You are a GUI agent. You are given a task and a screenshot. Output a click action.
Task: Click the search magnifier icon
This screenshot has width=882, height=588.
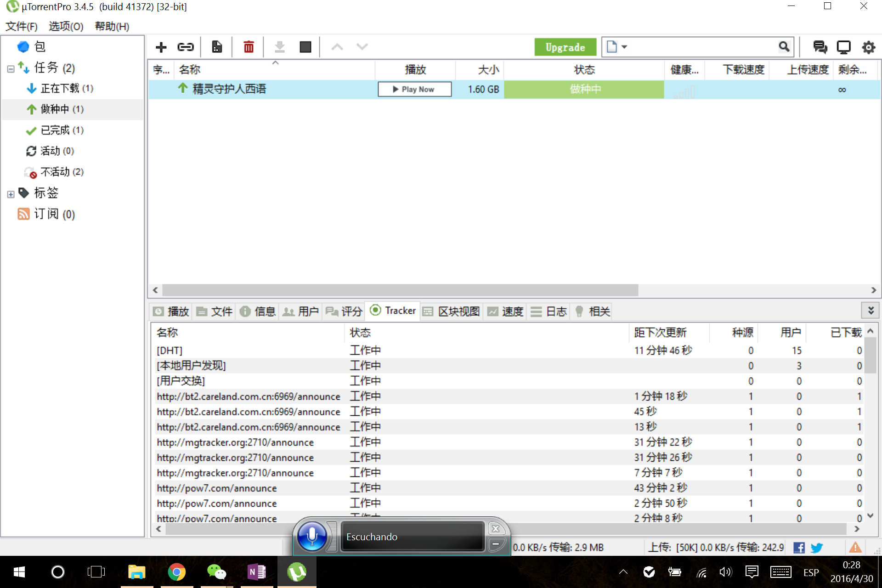point(784,47)
